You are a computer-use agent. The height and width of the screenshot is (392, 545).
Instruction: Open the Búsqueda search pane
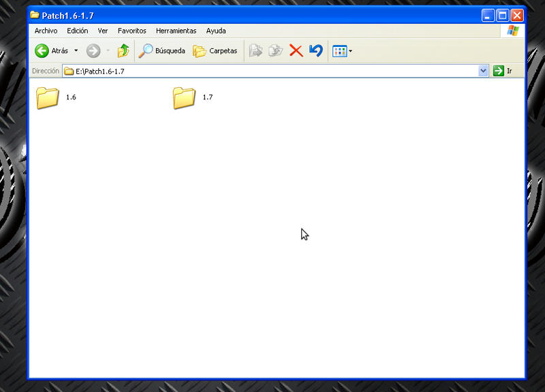(x=162, y=50)
